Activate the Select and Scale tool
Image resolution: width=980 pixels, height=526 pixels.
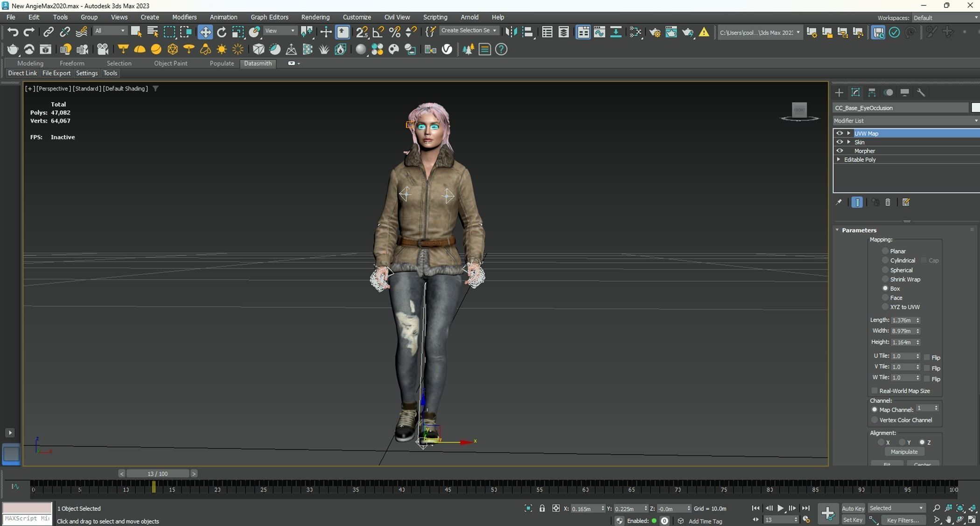(238, 32)
